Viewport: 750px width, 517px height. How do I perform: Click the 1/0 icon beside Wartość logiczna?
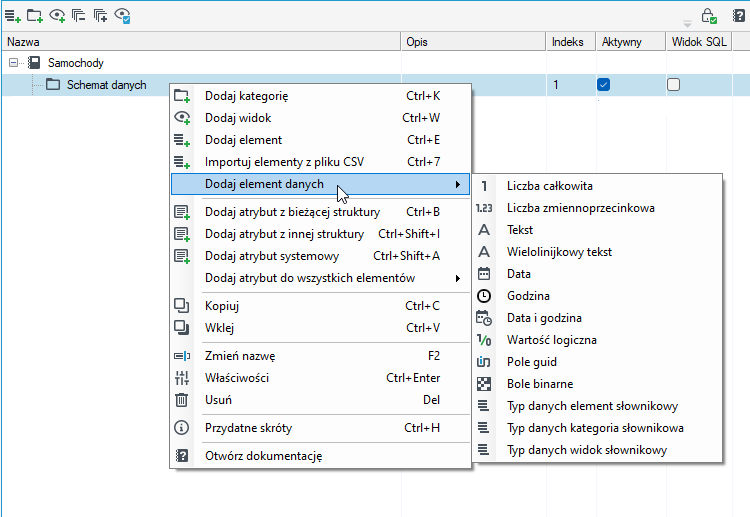pyautogui.click(x=484, y=340)
